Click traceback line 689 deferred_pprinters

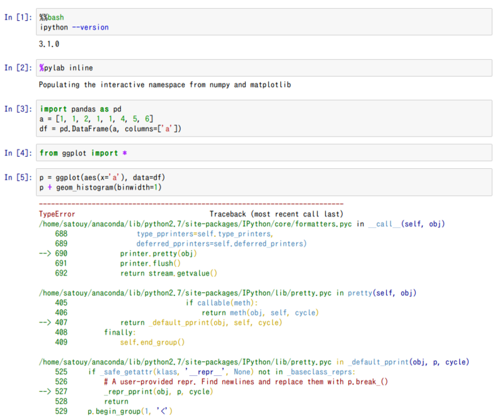[x=181, y=244]
